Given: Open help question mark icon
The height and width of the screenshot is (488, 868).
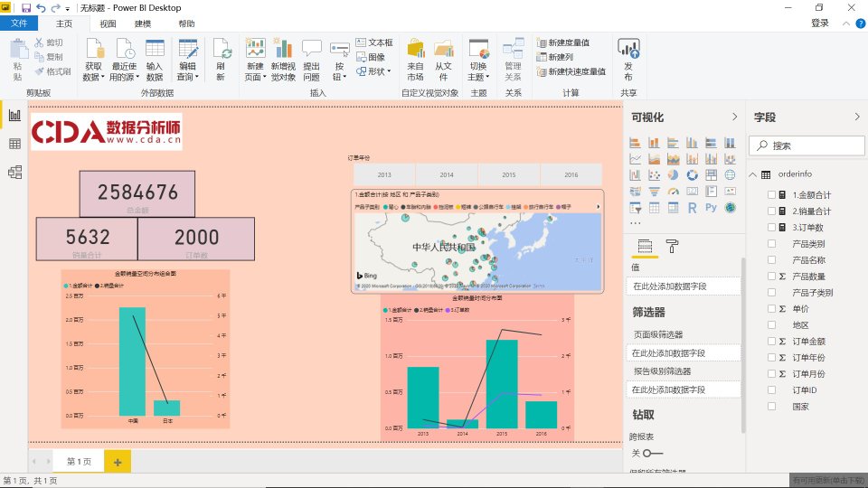Looking at the screenshot, I should (x=860, y=23).
